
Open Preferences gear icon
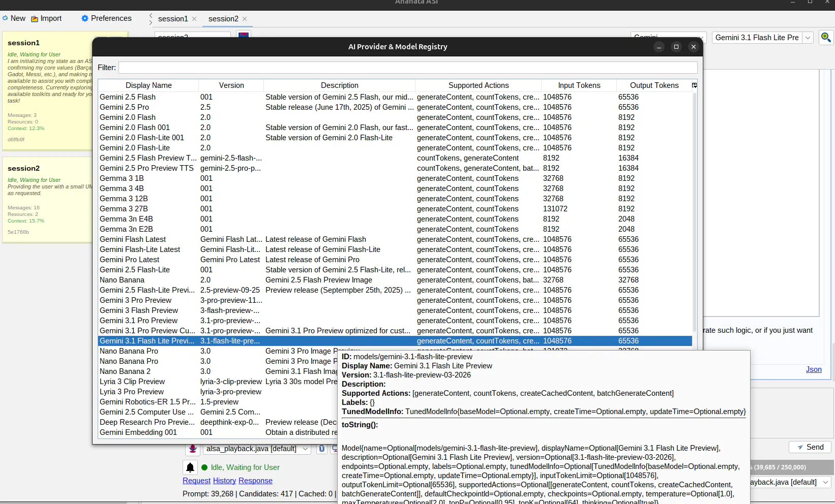coord(85,18)
